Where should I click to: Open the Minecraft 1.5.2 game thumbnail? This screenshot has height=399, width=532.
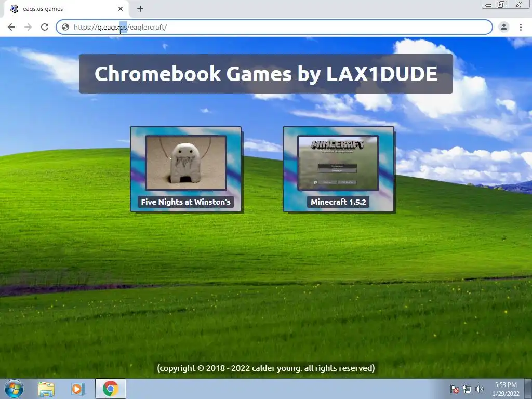coord(338,163)
